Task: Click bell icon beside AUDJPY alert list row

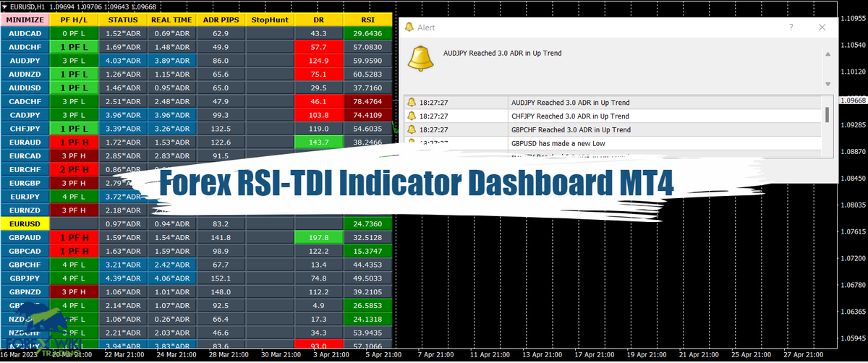Action: (x=411, y=103)
